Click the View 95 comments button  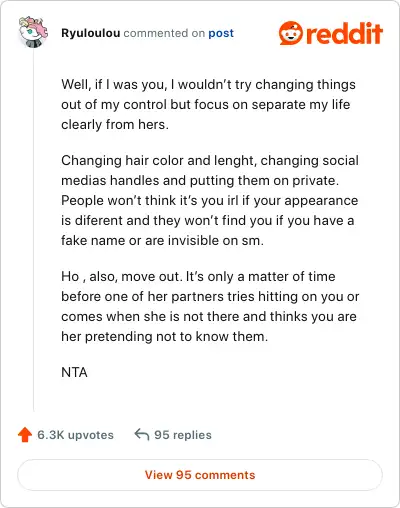click(x=200, y=475)
